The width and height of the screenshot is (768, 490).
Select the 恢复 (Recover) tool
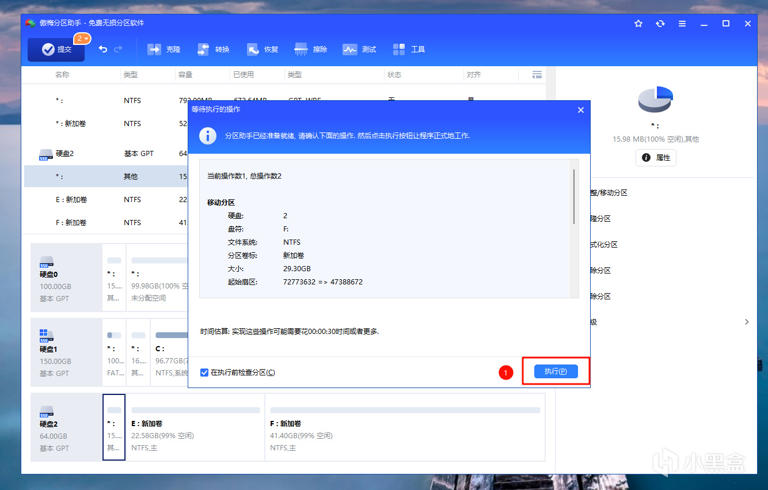[x=263, y=49]
